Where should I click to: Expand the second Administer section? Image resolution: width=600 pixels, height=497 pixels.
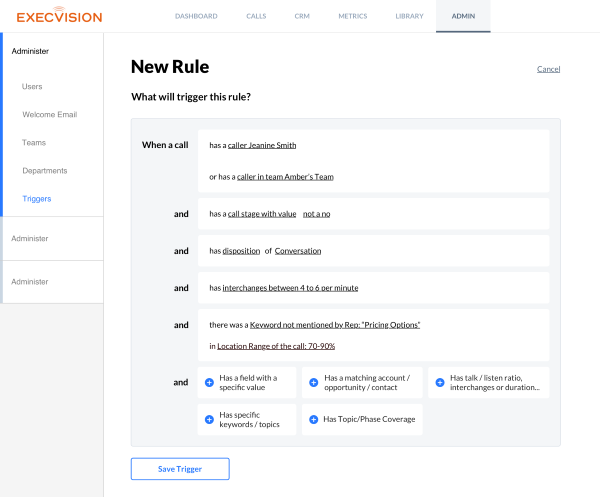coord(29,238)
